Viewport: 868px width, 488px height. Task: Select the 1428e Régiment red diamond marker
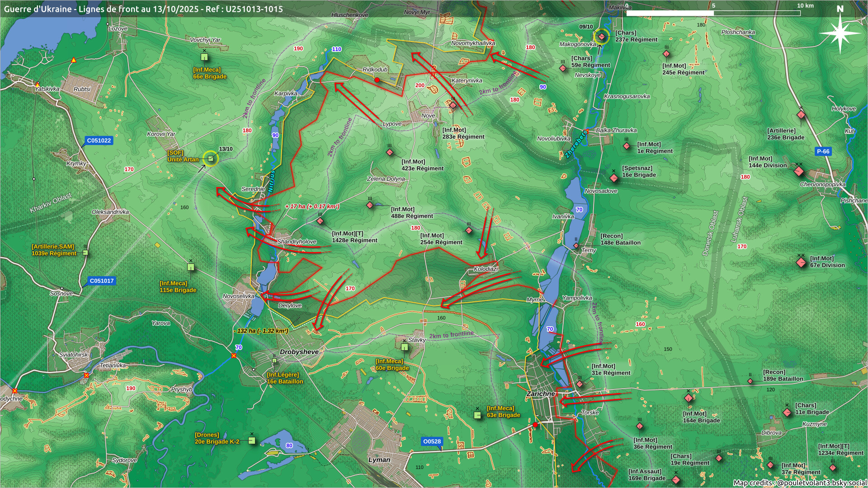pyautogui.click(x=320, y=221)
